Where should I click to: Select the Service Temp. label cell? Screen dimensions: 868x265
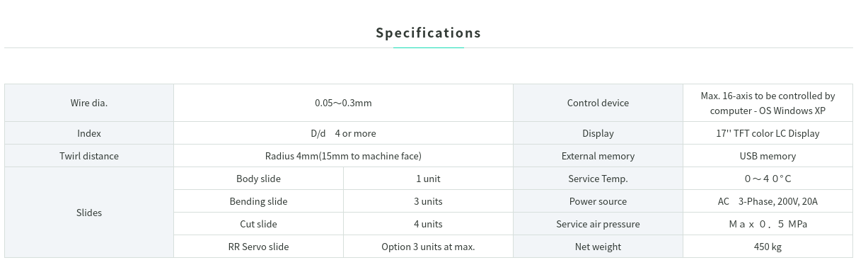point(598,179)
